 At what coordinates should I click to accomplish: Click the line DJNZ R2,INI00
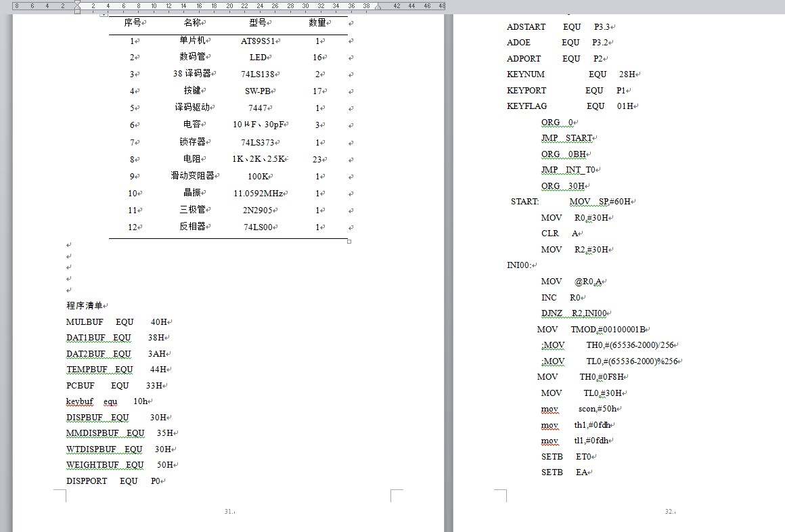(x=575, y=313)
